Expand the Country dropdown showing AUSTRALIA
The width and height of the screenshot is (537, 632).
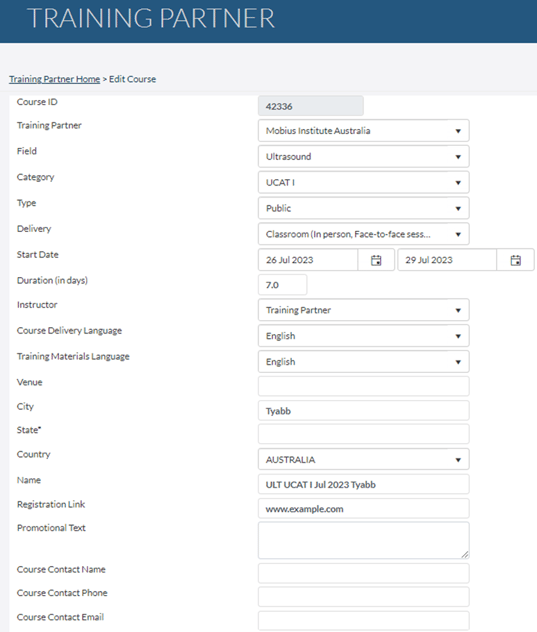pos(364,459)
